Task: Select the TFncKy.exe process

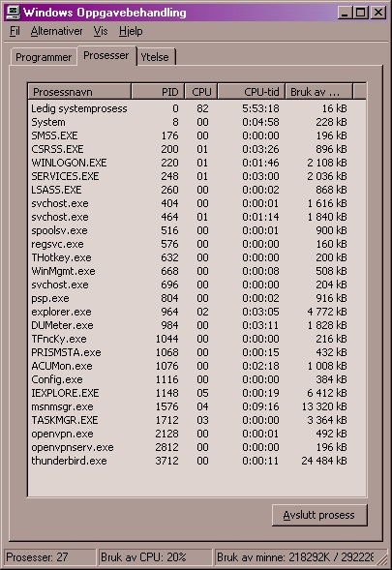Action: coord(196,339)
